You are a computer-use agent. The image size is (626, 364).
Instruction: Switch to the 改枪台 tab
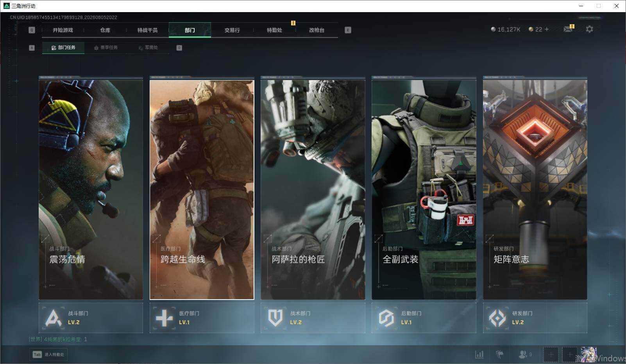(x=317, y=30)
